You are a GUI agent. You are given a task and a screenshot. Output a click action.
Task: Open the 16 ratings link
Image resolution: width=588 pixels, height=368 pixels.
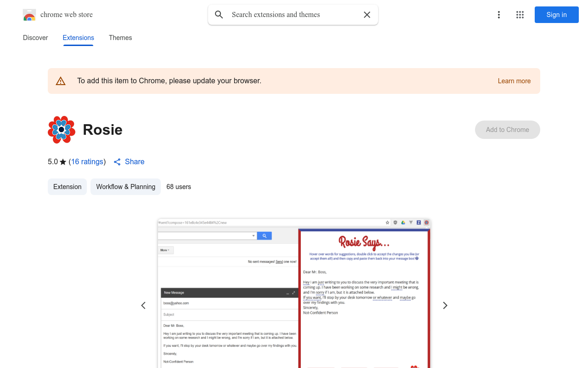pos(87,162)
